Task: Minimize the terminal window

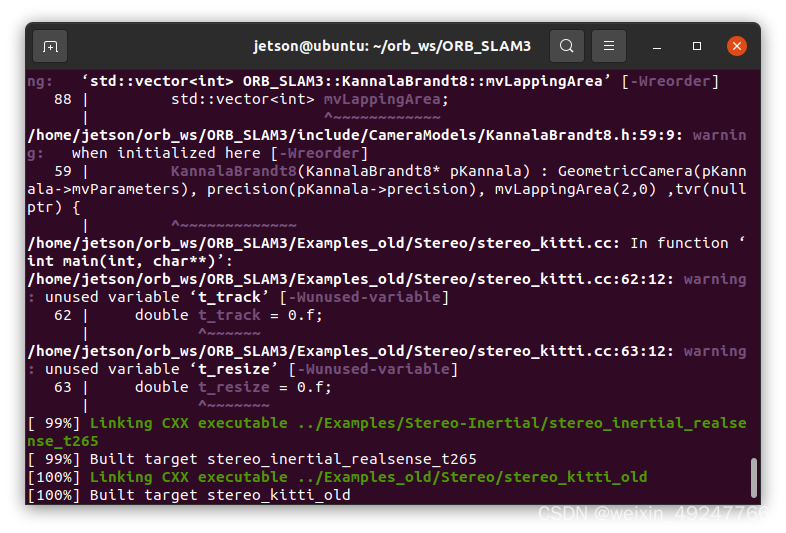Action: click(657, 46)
